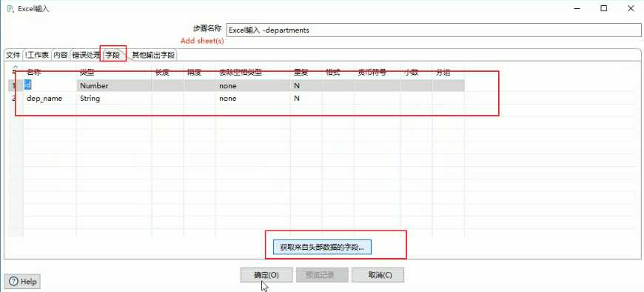644x292 pixels.
Task: Click the 获取来自头部数据的字段... button
Action: coord(322,248)
